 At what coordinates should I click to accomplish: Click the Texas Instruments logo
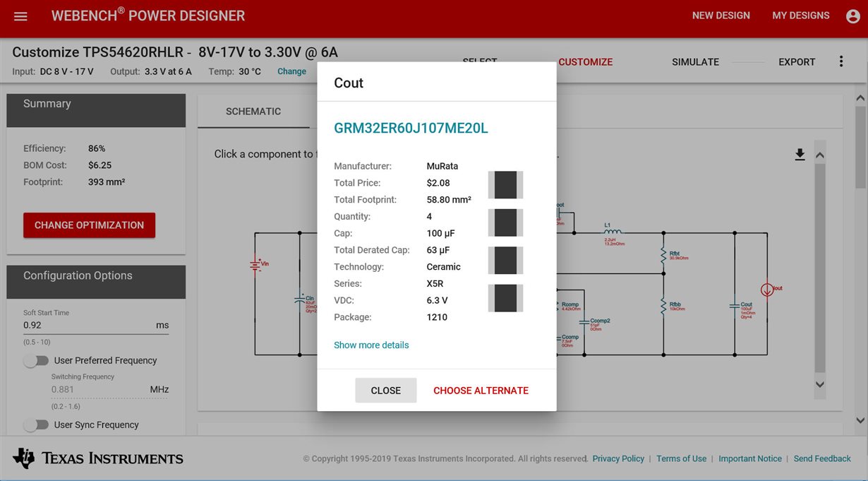click(x=98, y=458)
